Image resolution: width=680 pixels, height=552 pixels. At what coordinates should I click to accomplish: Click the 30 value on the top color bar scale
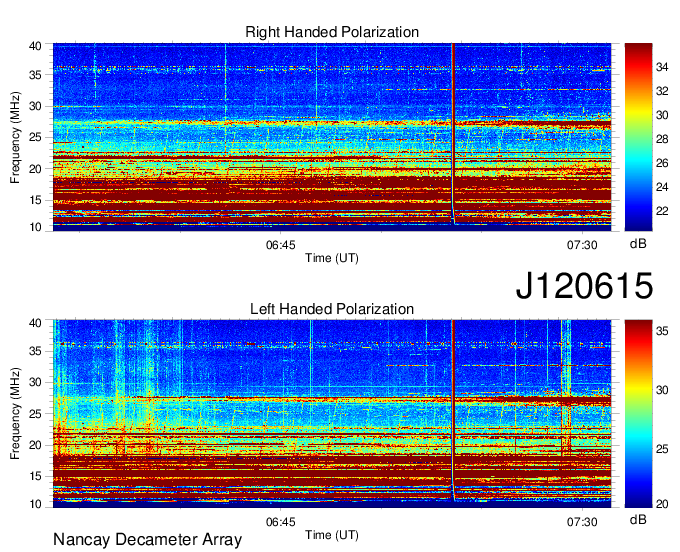[x=662, y=115]
